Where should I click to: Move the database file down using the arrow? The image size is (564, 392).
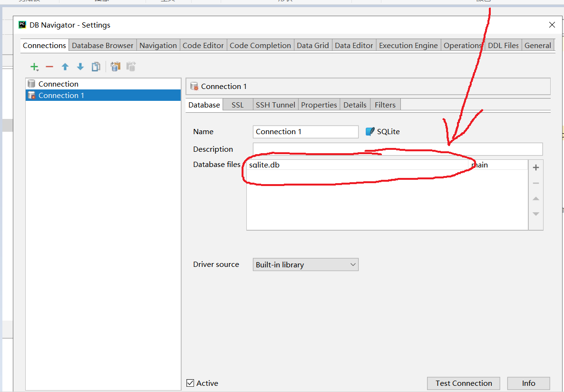(535, 214)
